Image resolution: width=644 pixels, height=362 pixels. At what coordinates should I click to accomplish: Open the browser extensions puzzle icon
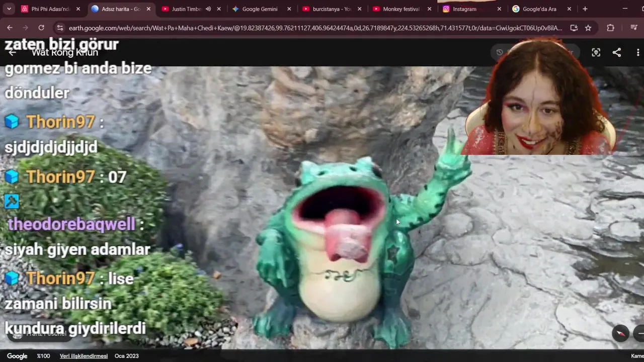pos(610,28)
